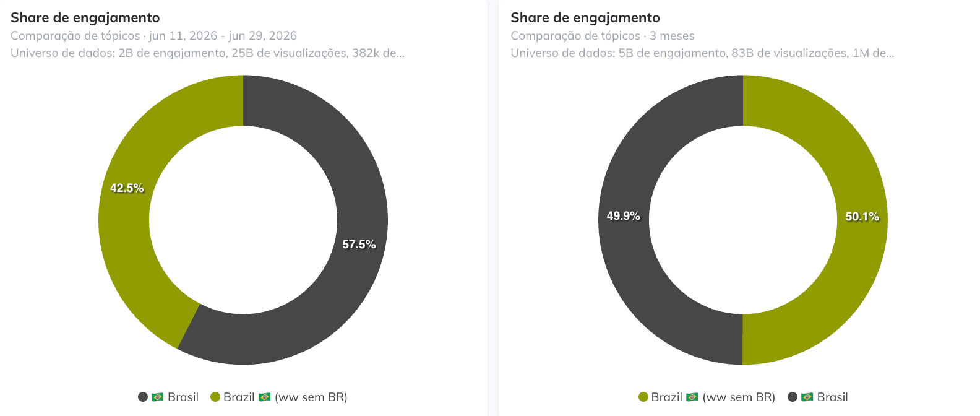Image resolution: width=980 pixels, height=416 pixels.
Task: Toggle the Brasil series in right chart legend
Action: [818, 397]
